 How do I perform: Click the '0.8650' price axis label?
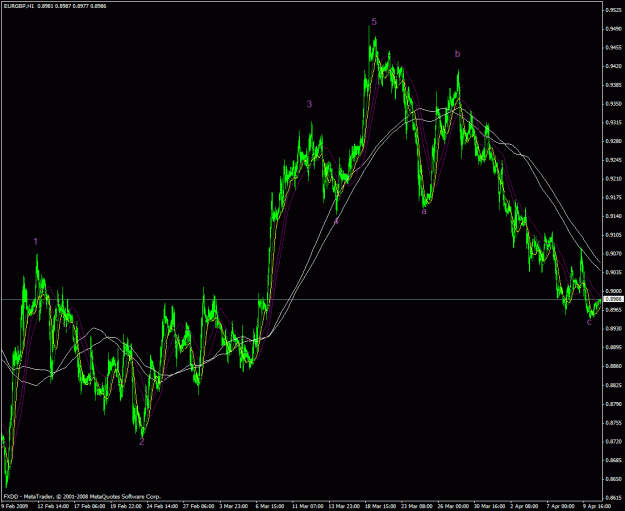[614, 479]
